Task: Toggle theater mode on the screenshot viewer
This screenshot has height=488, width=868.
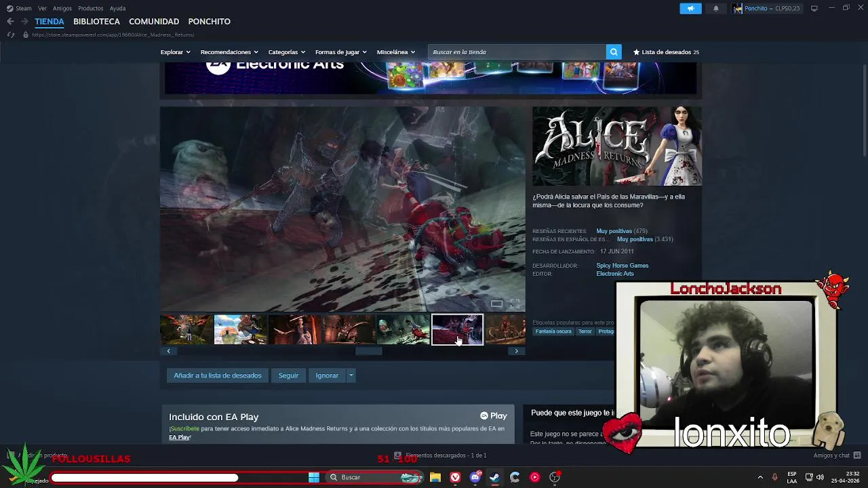Action: 497,304
